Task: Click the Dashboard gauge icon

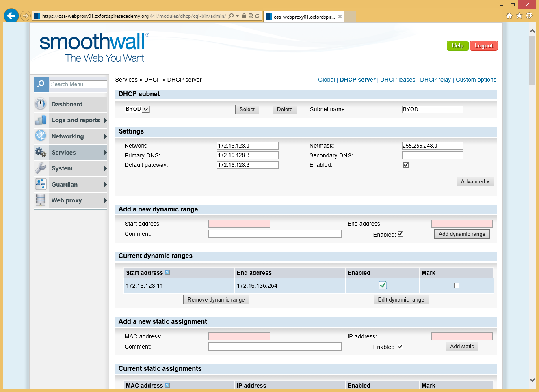Action: [x=41, y=104]
